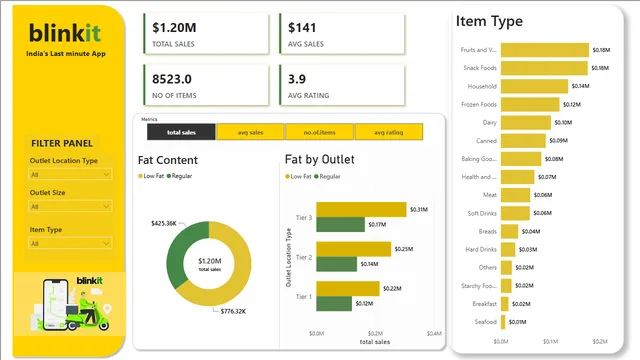Image resolution: width=640 pixels, height=360 pixels.
Task: Click the Dairy bar
Action: tap(526, 122)
